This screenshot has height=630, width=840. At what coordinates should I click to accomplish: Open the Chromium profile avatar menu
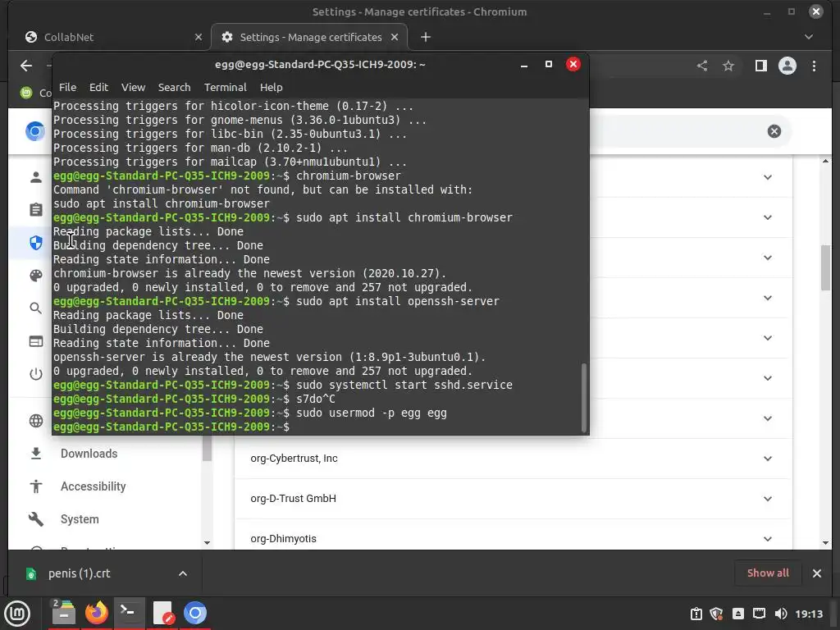787,66
